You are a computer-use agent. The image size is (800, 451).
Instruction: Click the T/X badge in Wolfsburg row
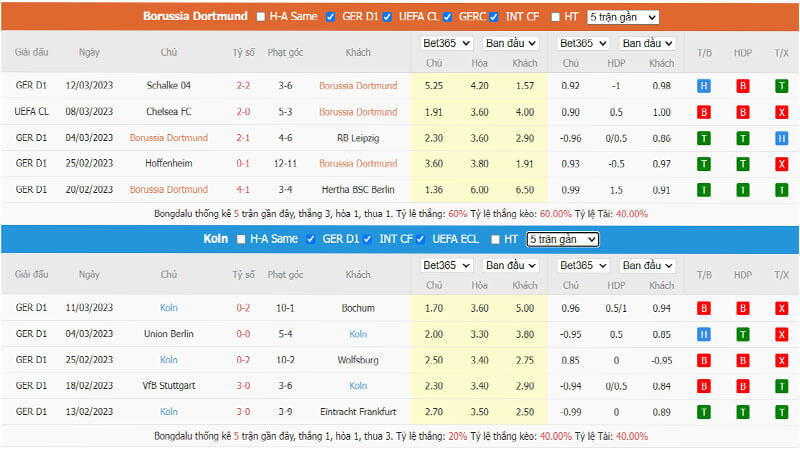[781, 360]
